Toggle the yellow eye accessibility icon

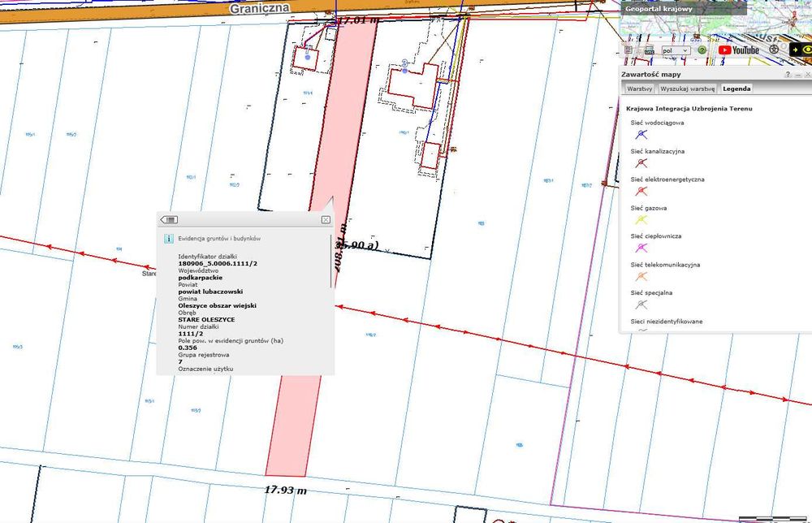806,50
